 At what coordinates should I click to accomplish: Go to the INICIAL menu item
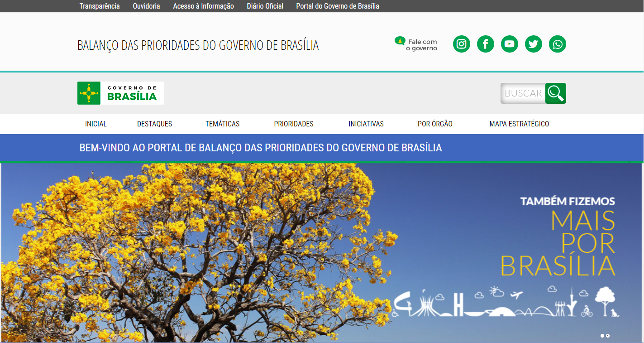pyautogui.click(x=96, y=124)
